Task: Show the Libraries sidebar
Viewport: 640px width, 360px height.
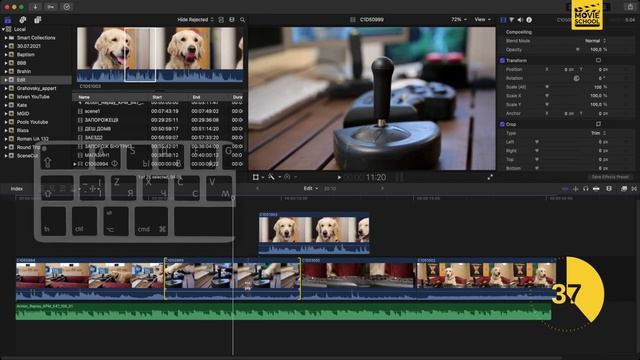Action: click(x=8, y=20)
